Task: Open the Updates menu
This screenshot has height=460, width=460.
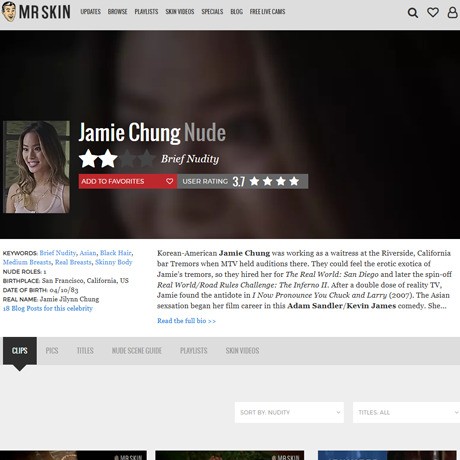Action: click(90, 12)
